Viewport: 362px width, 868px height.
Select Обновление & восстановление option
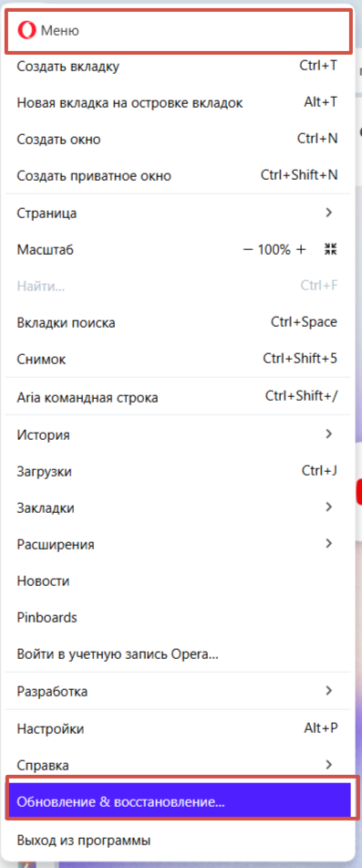(x=178, y=800)
